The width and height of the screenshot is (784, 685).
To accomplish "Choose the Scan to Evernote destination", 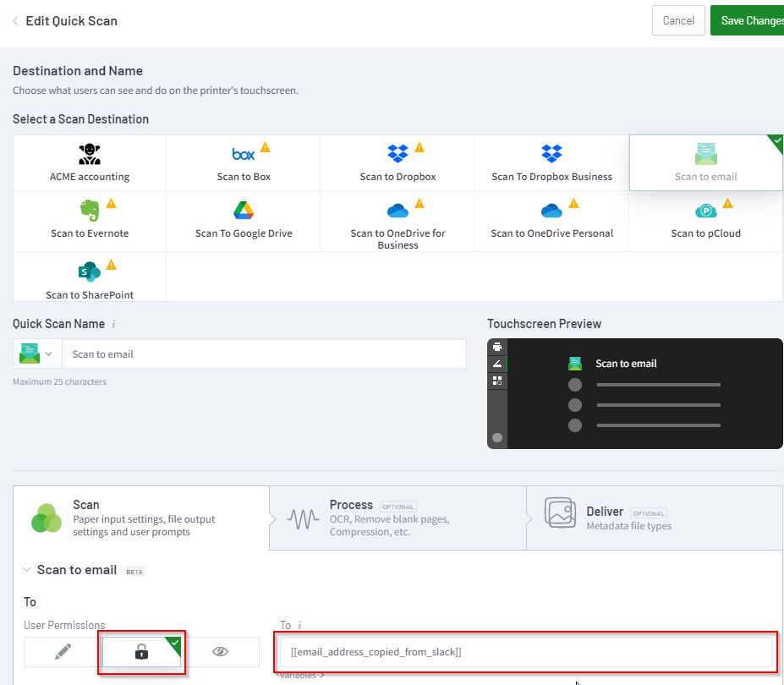I will (x=90, y=221).
